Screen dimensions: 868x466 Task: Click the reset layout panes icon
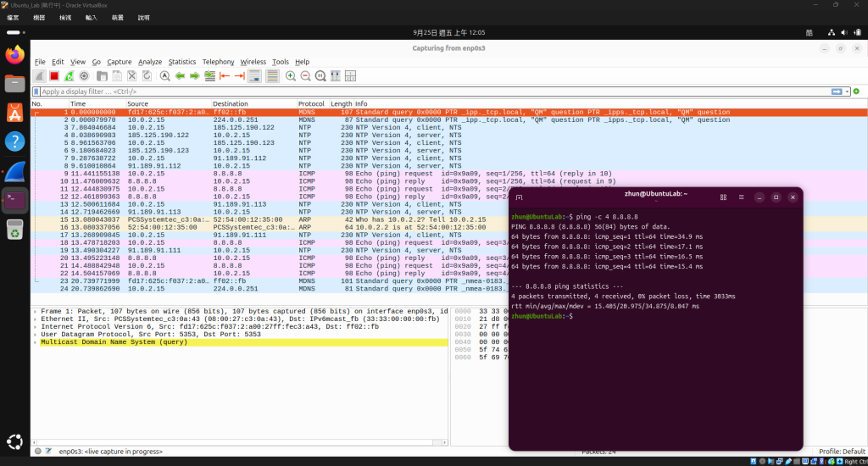click(x=350, y=75)
